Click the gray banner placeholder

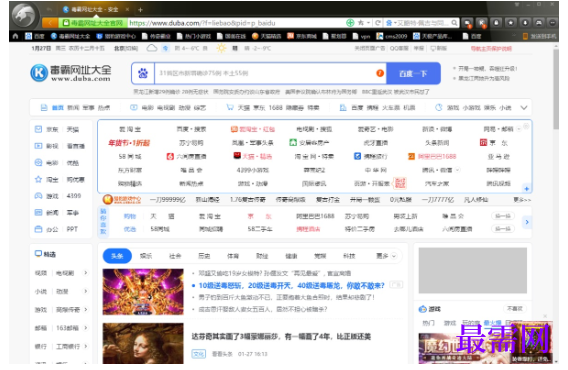[473, 270]
